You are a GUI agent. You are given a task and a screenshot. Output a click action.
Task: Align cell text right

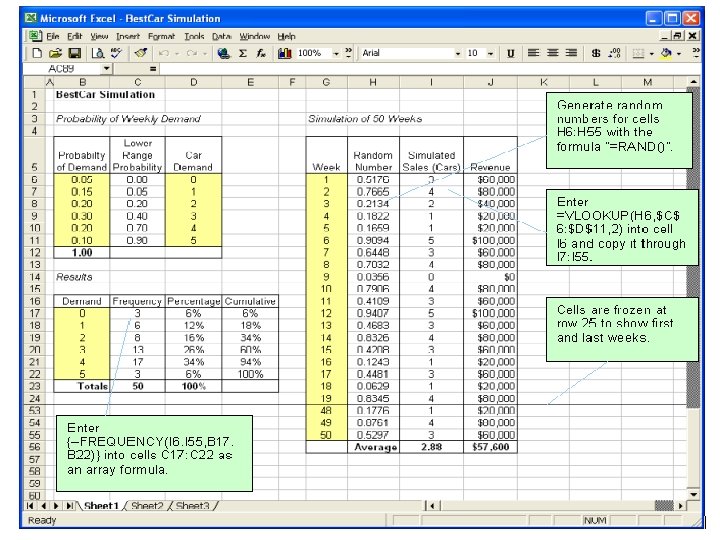(x=571, y=53)
